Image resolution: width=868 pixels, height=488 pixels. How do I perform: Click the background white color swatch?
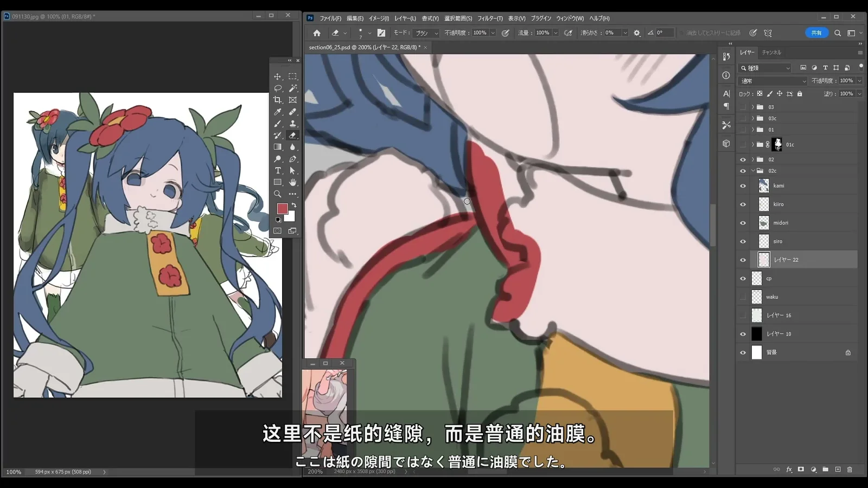[x=291, y=218]
